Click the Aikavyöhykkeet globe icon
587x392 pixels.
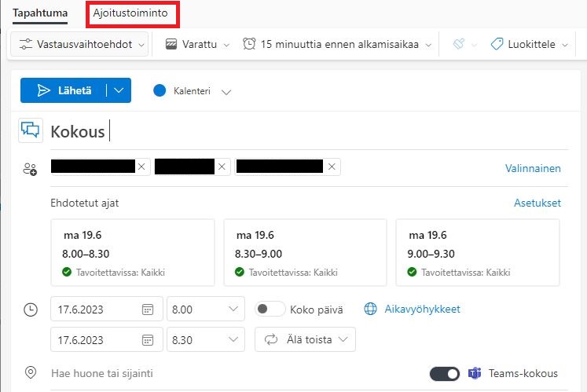371,310
